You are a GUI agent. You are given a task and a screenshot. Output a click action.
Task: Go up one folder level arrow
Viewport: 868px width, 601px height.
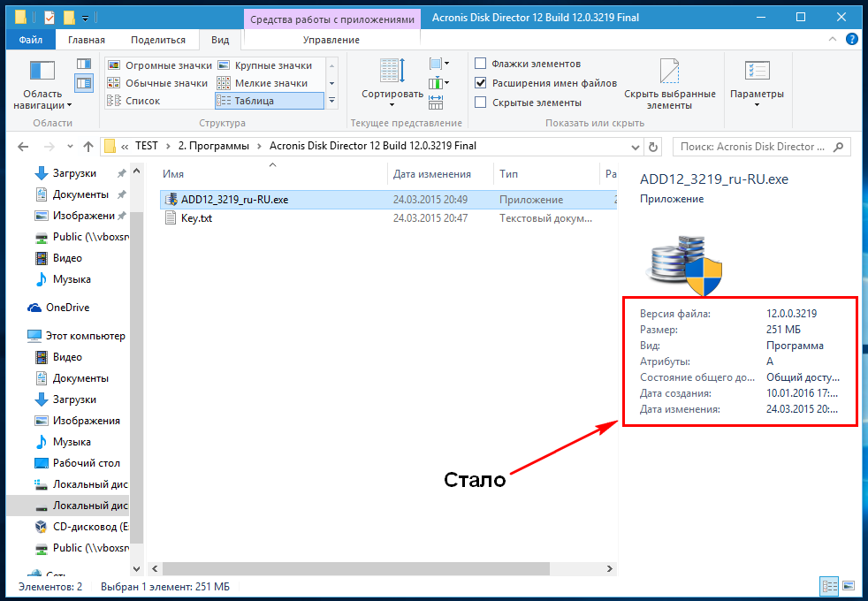click(x=88, y=147)
